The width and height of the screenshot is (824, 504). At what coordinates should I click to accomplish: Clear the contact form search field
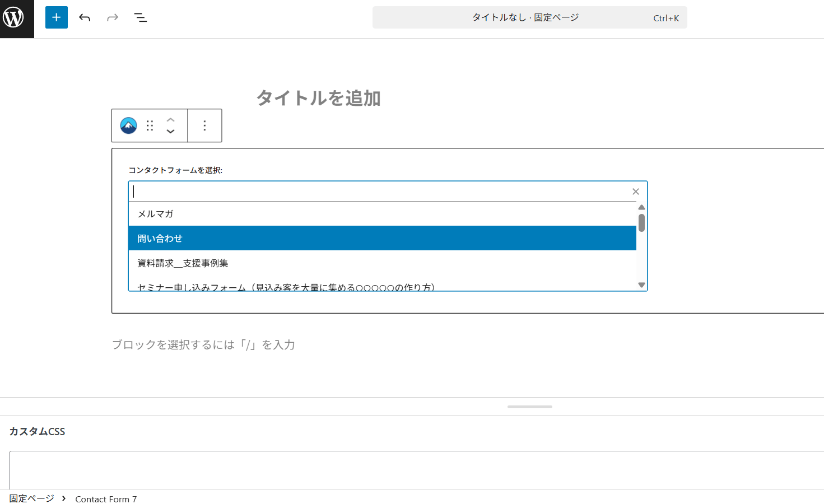tap(635, 192)
